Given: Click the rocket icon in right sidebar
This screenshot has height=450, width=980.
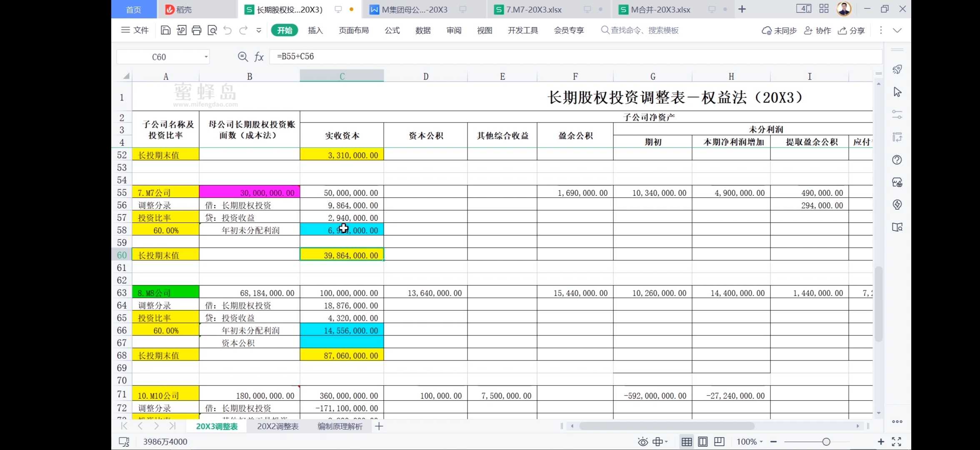Looking at the screenshot, I should point(897,69).
